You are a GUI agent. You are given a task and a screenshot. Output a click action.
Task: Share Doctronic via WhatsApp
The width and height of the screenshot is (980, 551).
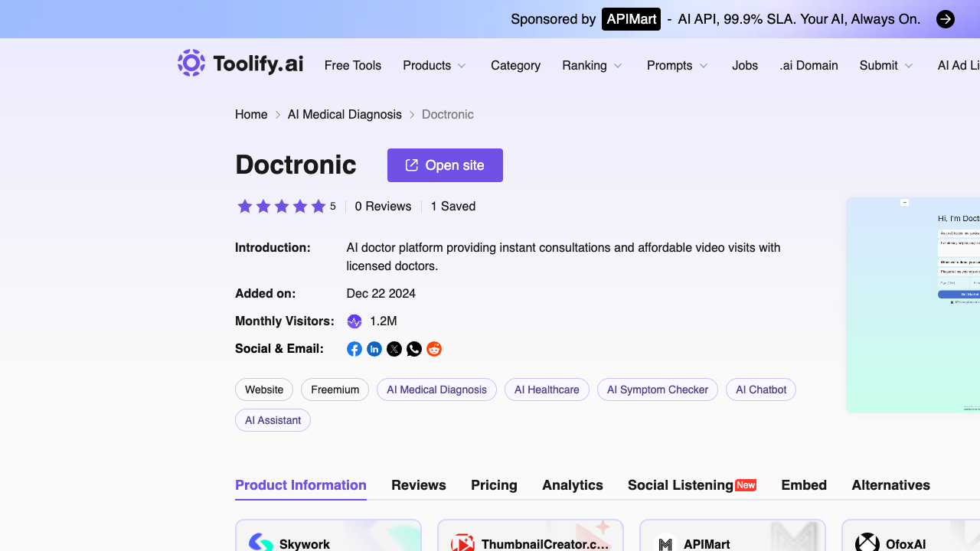(414, 349)
